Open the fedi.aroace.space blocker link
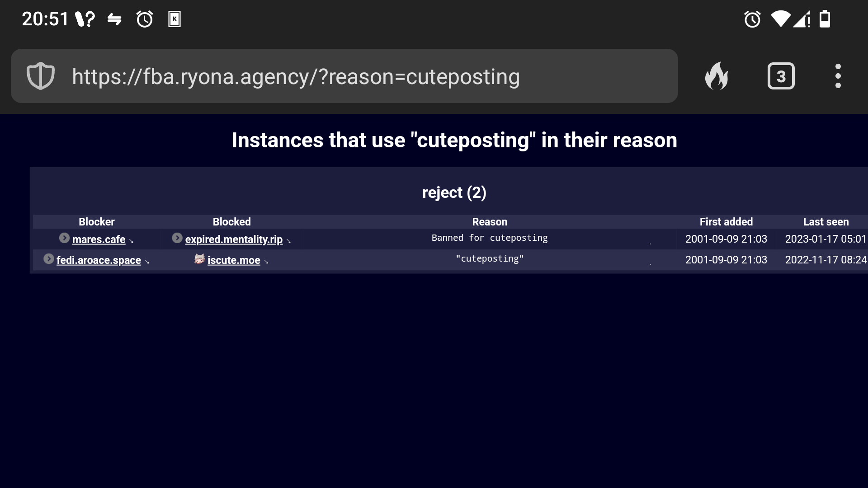868x488 pixels. (x=99, y=260)
